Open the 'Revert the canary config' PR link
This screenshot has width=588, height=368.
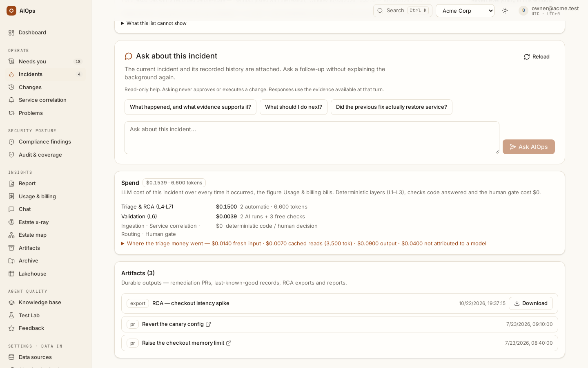tap(176, 324)
